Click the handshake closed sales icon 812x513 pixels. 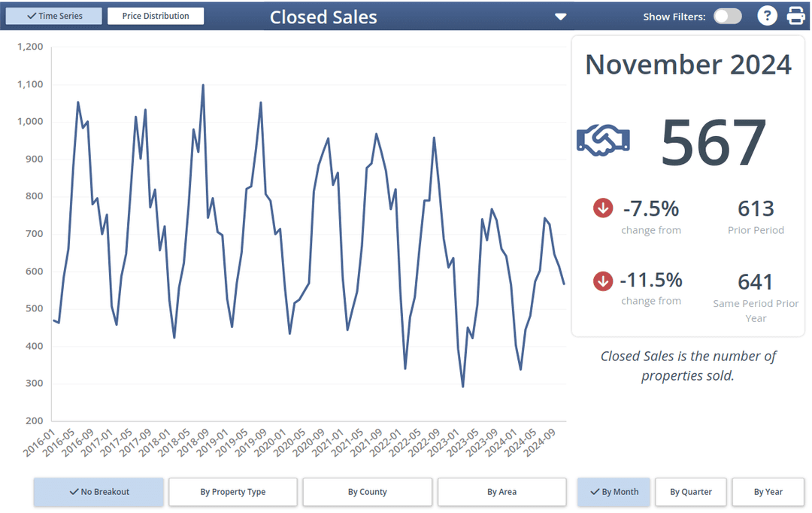coord(603,140)
